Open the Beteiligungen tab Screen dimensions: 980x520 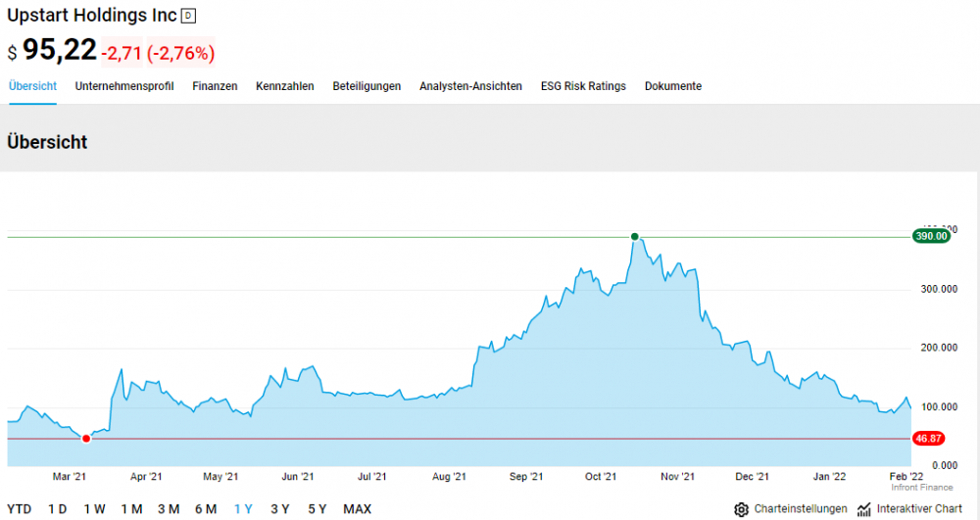pos(367,86)
